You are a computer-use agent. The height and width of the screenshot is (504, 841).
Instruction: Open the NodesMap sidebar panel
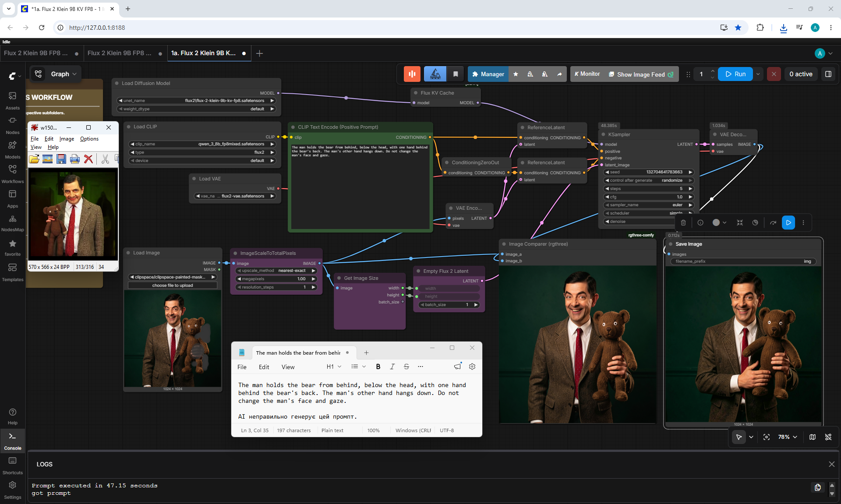click(13, 223)
